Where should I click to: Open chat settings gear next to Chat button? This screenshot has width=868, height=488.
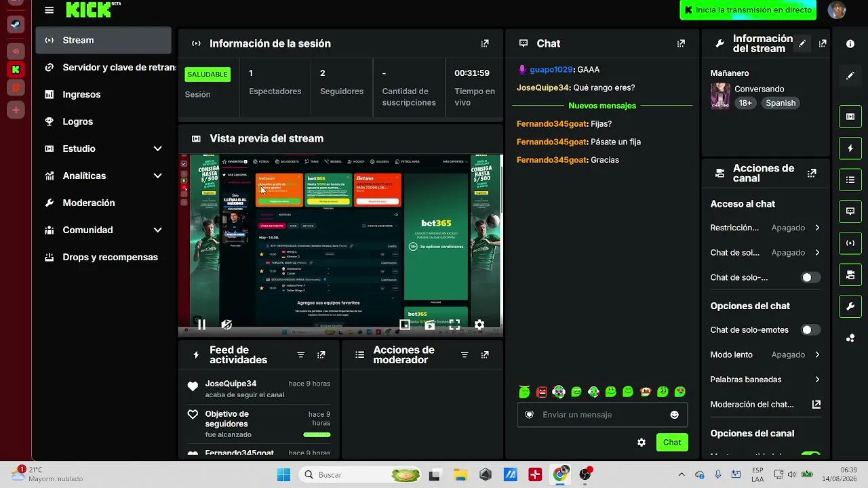point(642,443)
